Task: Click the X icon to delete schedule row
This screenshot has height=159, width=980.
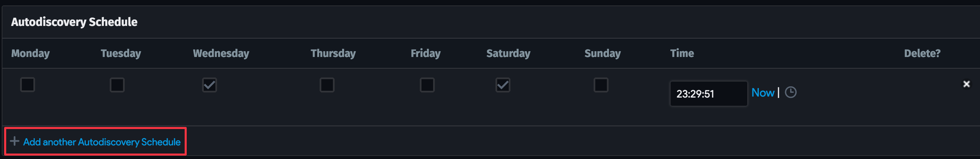Action: (966, 84)
